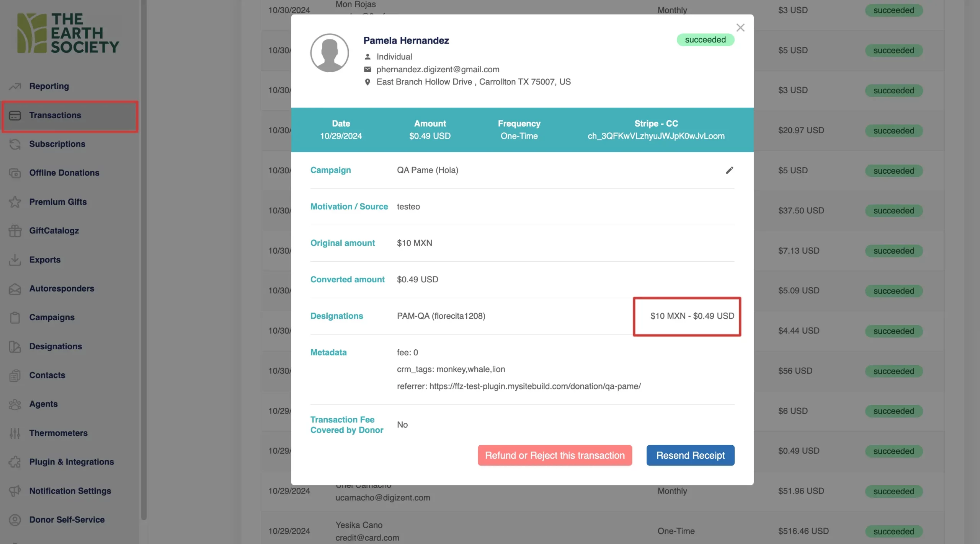This screenshot has width=980, height=544.
Task: Click the Premium Gifts star icon
Action: click(15, 202)
